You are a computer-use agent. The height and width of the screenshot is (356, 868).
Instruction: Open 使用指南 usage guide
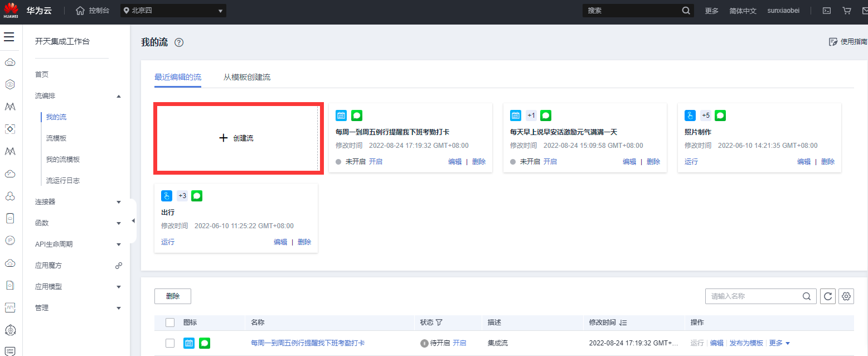[848, 42]
